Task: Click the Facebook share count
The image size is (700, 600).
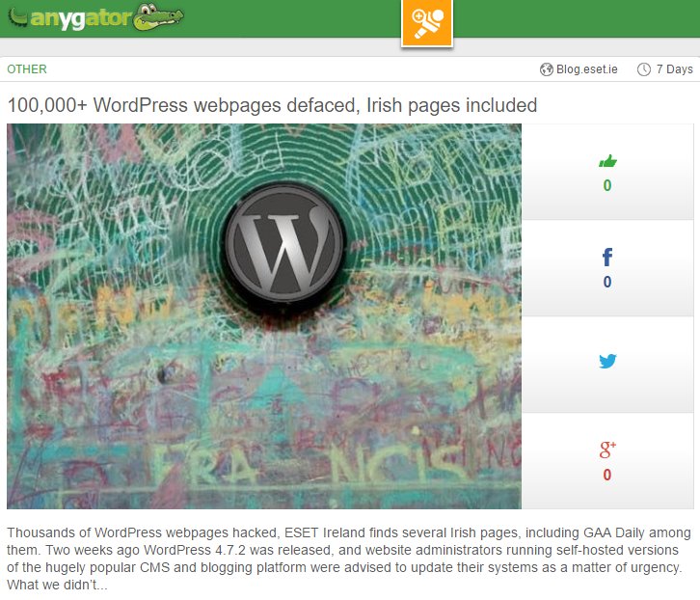Action: click(607, 282)
